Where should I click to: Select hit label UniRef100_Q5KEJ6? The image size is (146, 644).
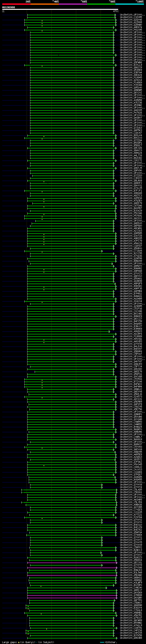coord(131,394)
